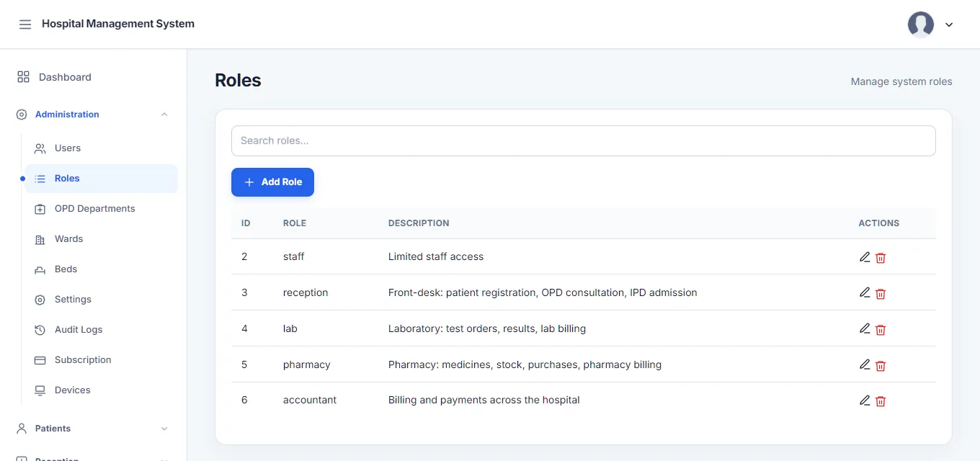980x461 pixels.
Task: Click the Patients person icon
Action: (22, 429)
